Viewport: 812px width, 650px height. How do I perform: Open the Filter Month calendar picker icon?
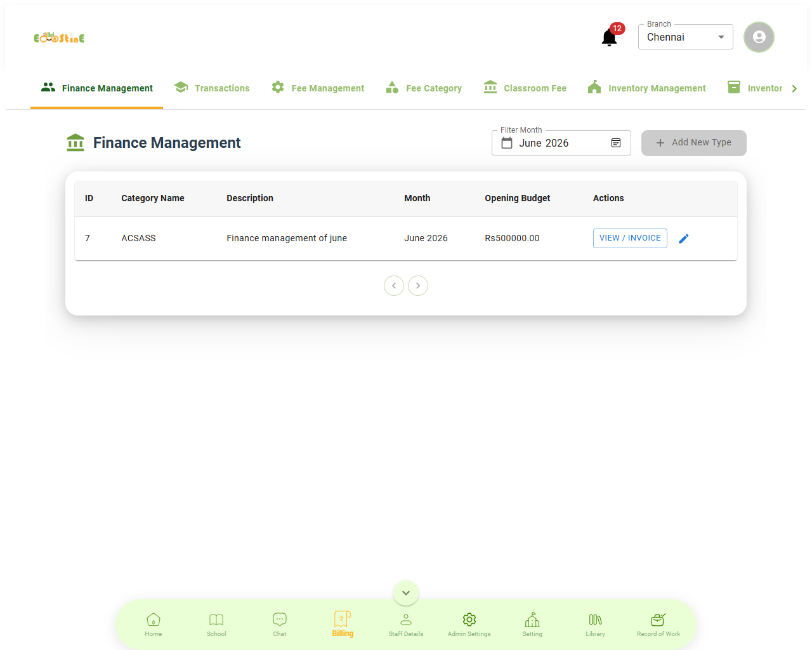click(x=615, y=143)
